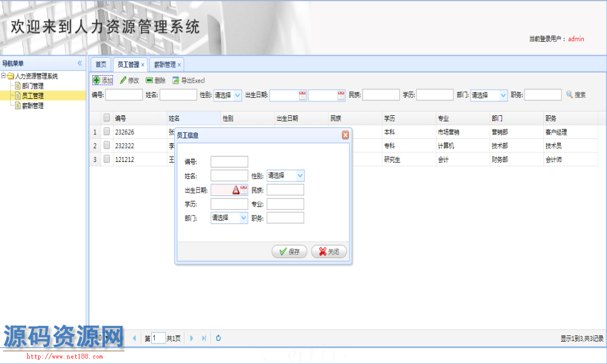607x364 pixels.
Task: Open calendar picker in employee info dialog
Action: coord(244,190)
